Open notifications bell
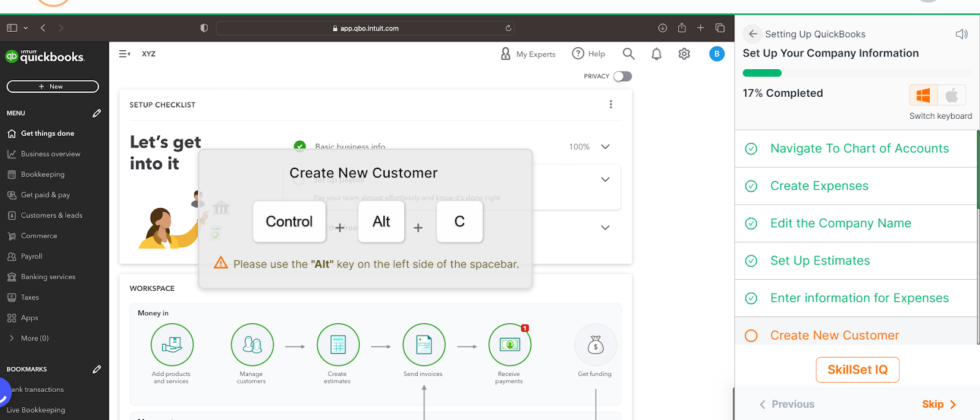 [x=657, y=54]
